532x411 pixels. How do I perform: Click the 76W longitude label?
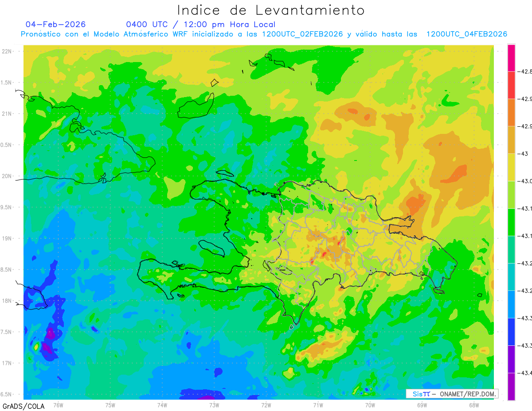tap(58, 405)
